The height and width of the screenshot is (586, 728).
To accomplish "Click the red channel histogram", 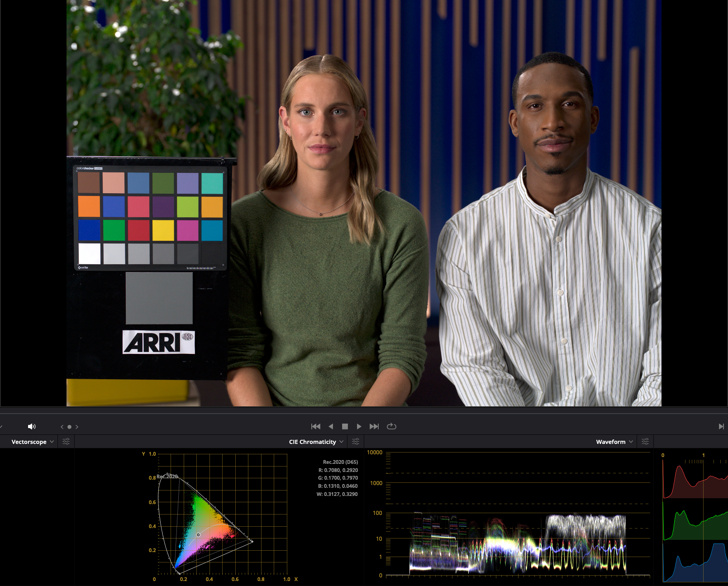I will (695, 481).
